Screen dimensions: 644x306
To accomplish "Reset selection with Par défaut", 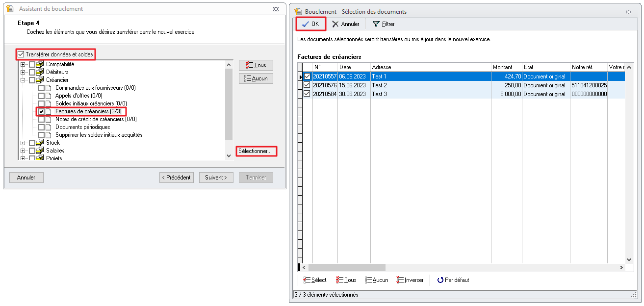I will [453, 280].
